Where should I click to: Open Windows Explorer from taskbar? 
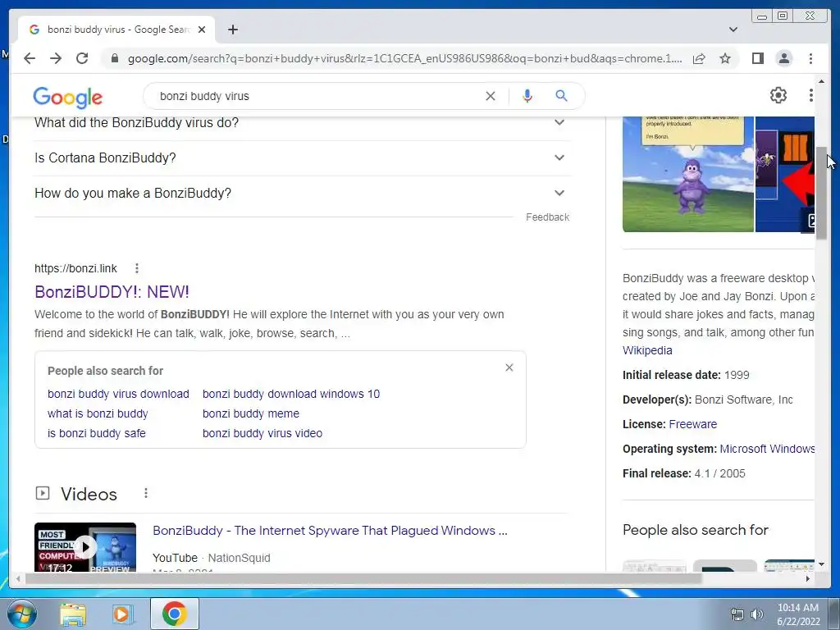pos(73,614)
